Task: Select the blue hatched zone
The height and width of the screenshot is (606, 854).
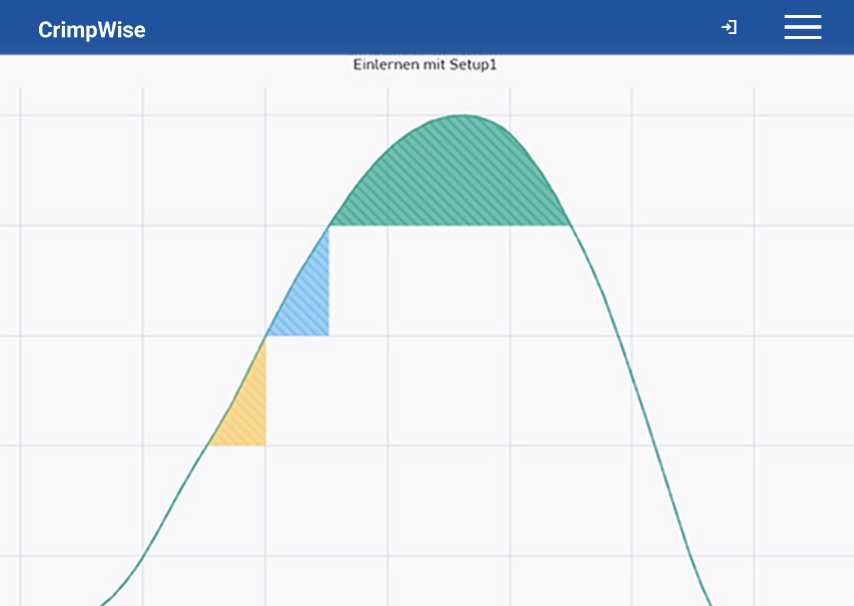Action: (308, 300)
